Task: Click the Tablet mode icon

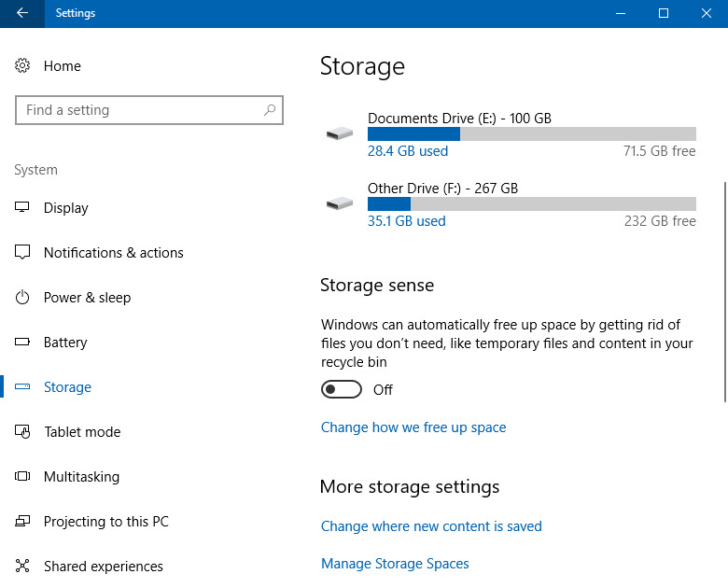Action: click(22, 432)
